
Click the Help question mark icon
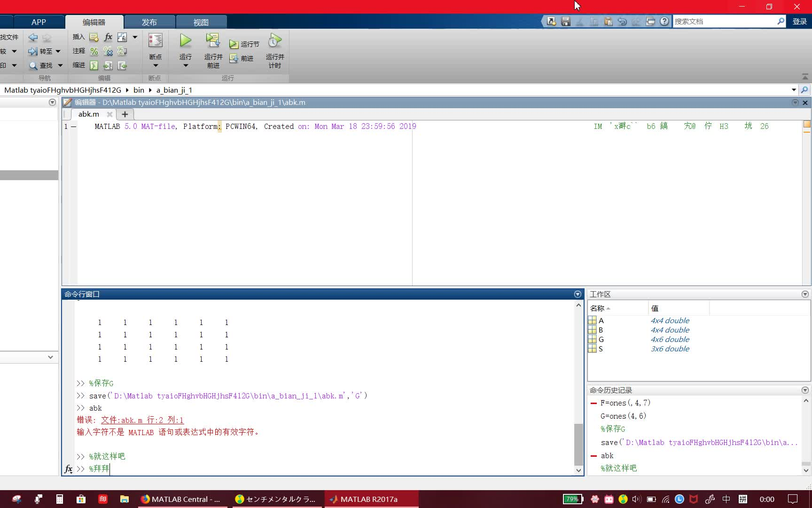[x=664, y=21]
